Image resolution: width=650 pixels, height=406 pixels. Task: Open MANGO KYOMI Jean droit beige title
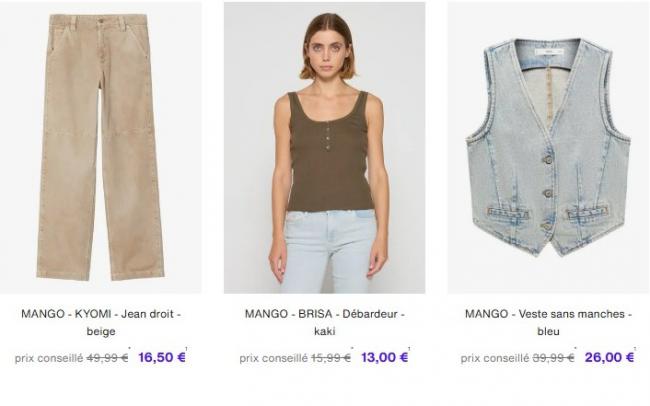(101, 322)
